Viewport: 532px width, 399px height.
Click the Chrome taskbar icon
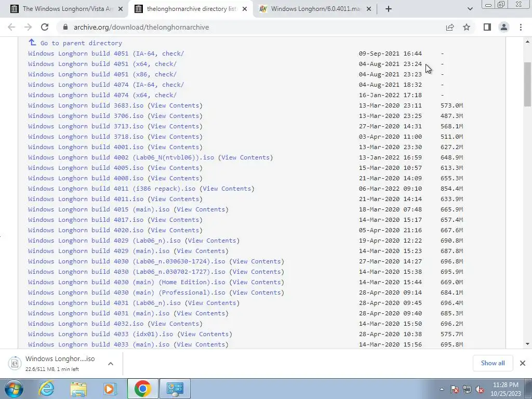[x=142, y=389]
